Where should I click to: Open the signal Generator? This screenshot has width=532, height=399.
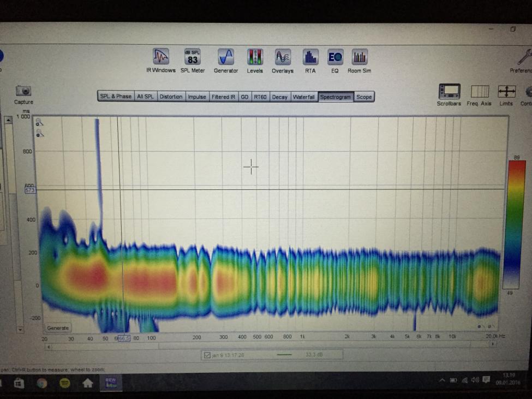pos(226,61)
